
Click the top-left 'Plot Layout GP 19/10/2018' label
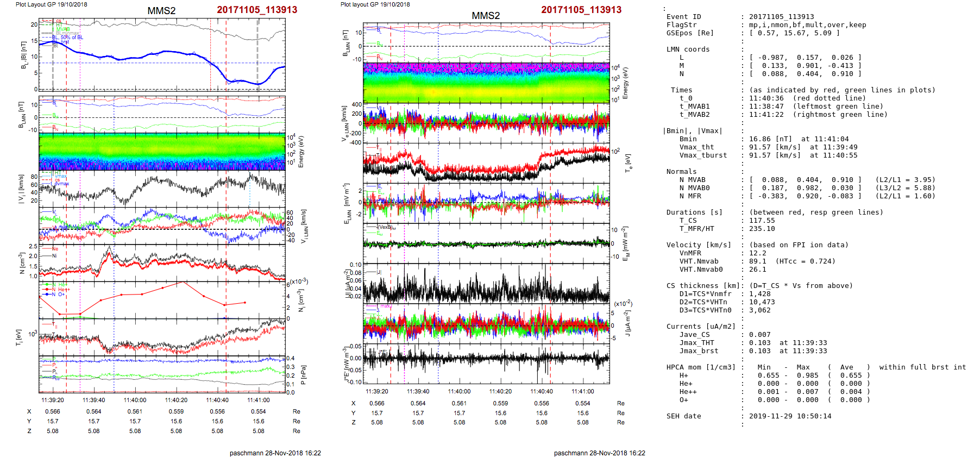[x=51, y=4]
